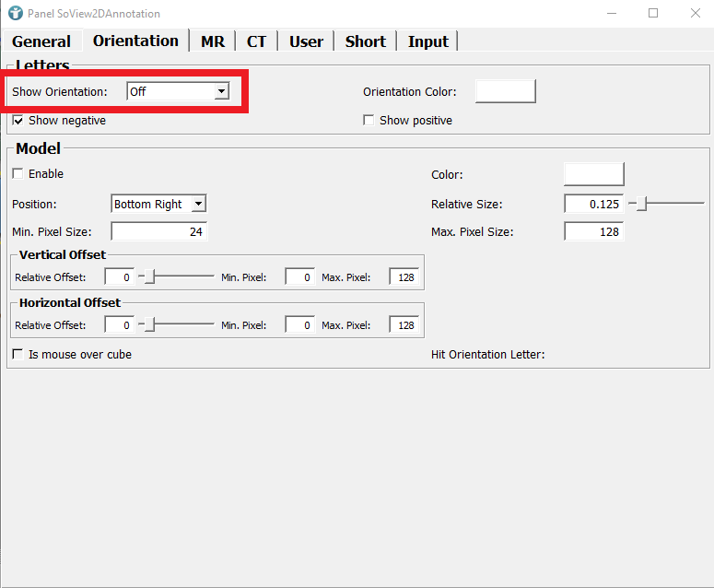Switch to the General tab
The width and height of the screenshot is (714, 588).
tap(41, 41)
